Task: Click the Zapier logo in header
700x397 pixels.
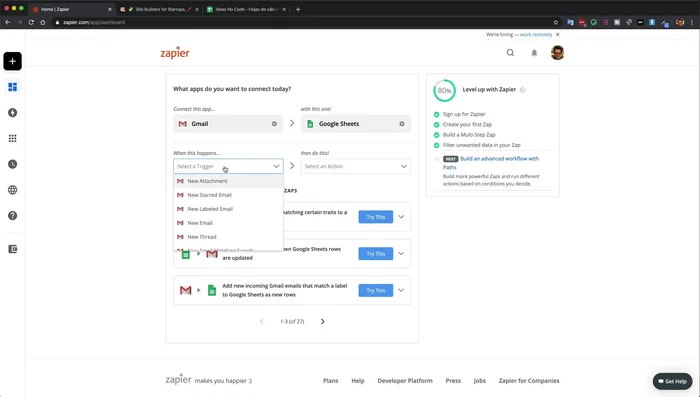Action: [175, 53]
